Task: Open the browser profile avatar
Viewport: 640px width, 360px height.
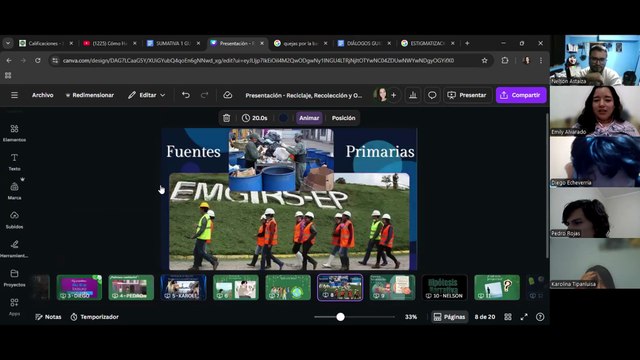Action: 527,60
